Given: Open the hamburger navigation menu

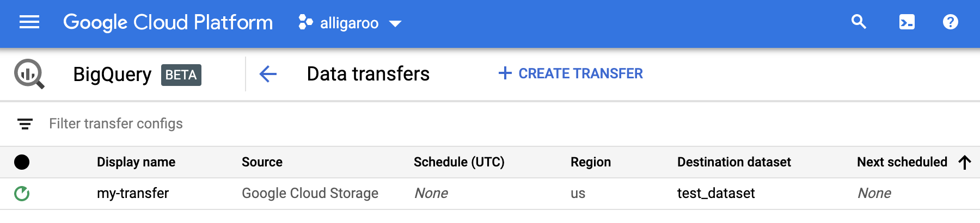Looking at the screenshot, I should 29,22.
